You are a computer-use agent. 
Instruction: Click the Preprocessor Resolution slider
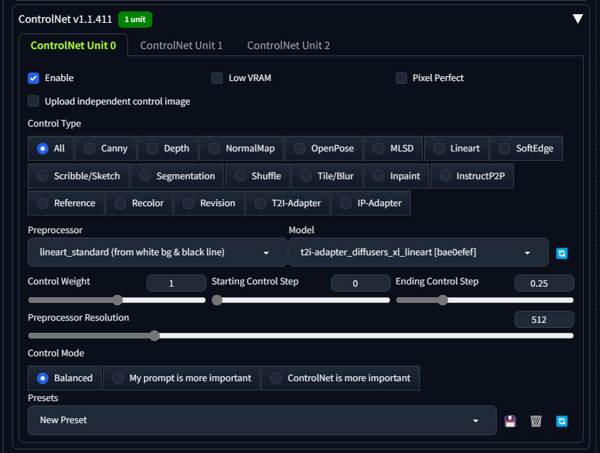click(x=301, y=336)
